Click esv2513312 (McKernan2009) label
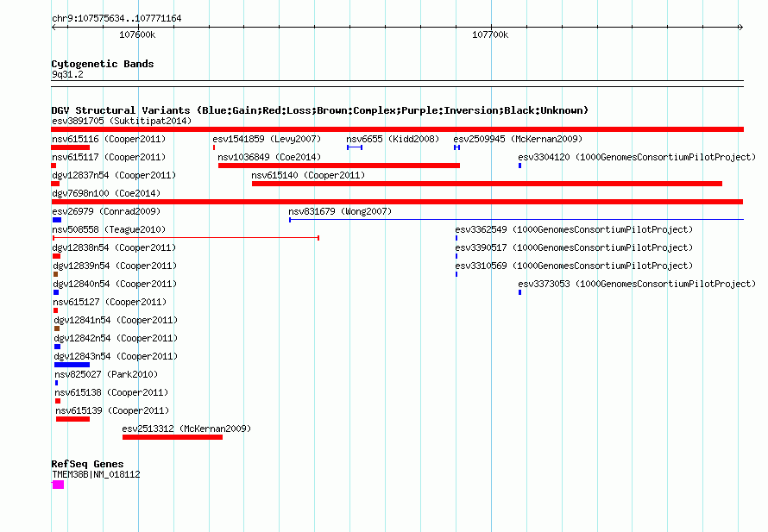The height and width of the screenshot is (532, 768). pos(186,429)
